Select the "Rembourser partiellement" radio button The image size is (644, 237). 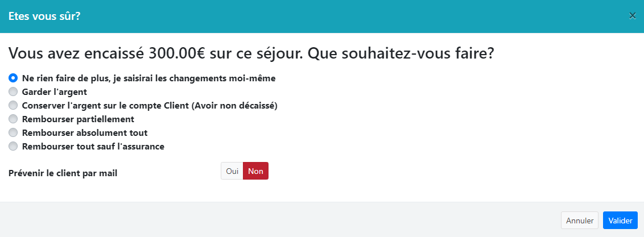13,119
